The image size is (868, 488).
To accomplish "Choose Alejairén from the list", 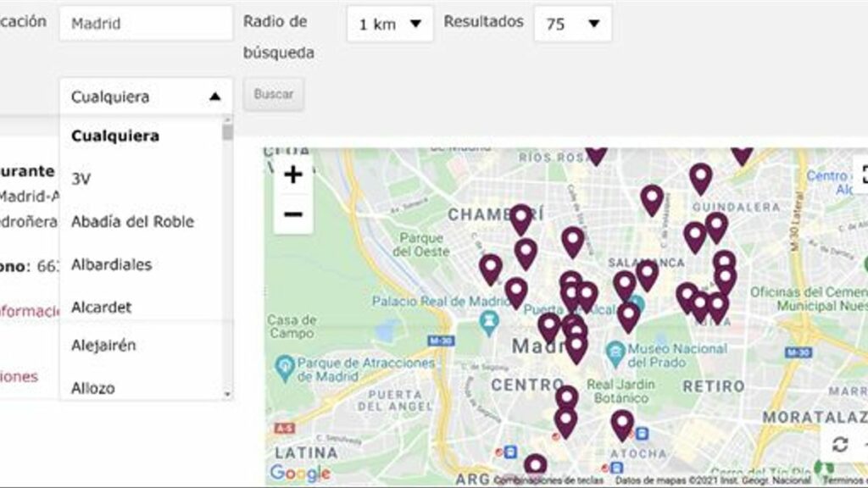I will tap(142, 346).
